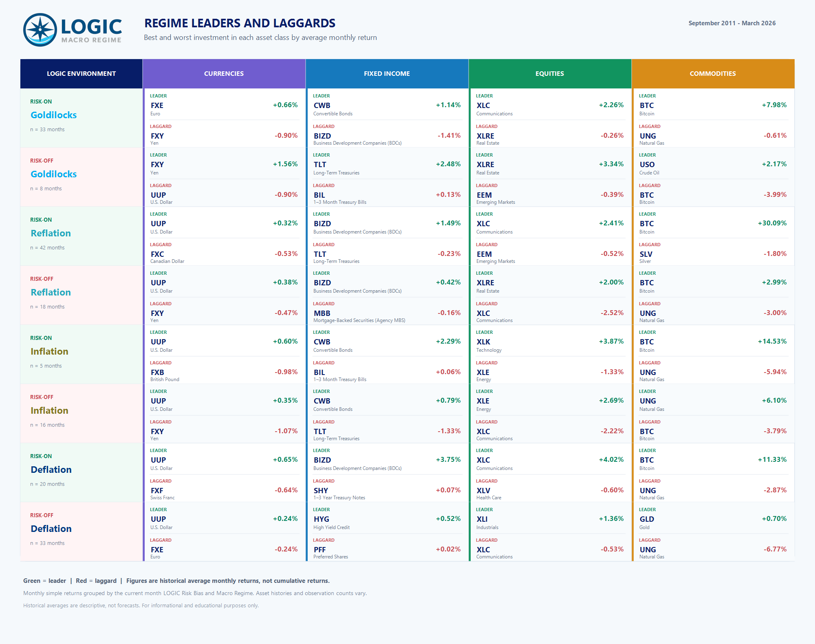Click the Risk-Off Reflation regime label
Screen dimensions: 815x644
(51, 292)
